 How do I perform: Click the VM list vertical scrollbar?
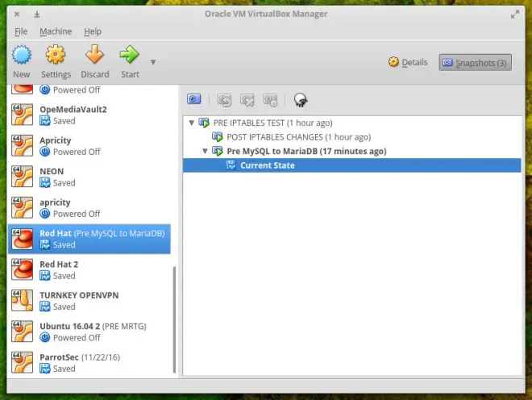[x=174, y=319]
